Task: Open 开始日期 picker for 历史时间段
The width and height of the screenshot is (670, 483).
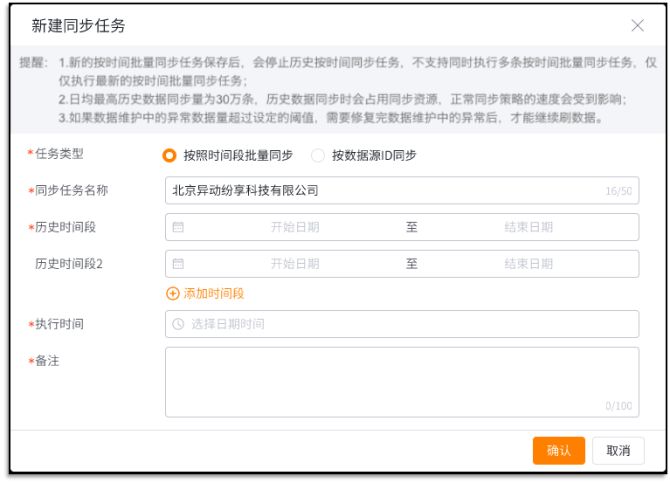Action: [295, 227]
